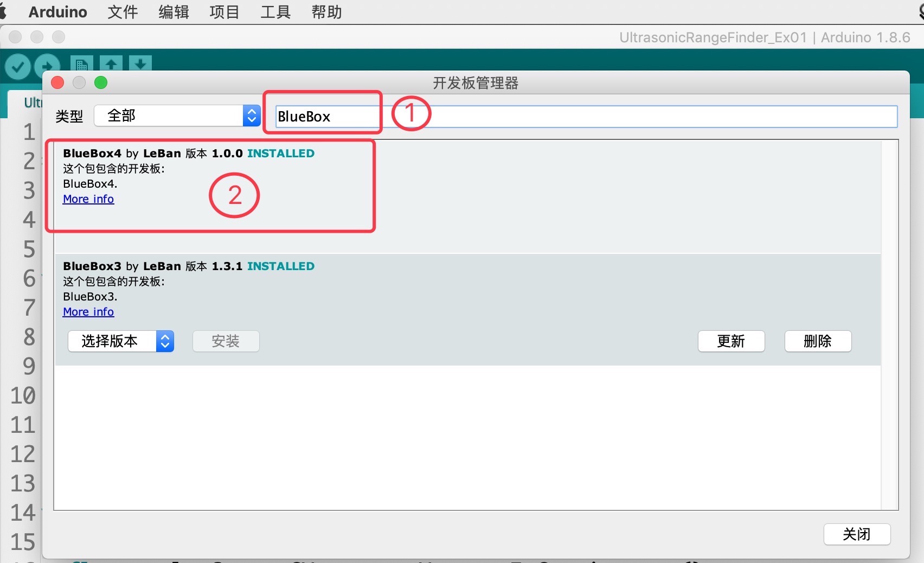Click the 开发板管理器 dialog title bar
The image size is (924, 563).
pos(476,82)
